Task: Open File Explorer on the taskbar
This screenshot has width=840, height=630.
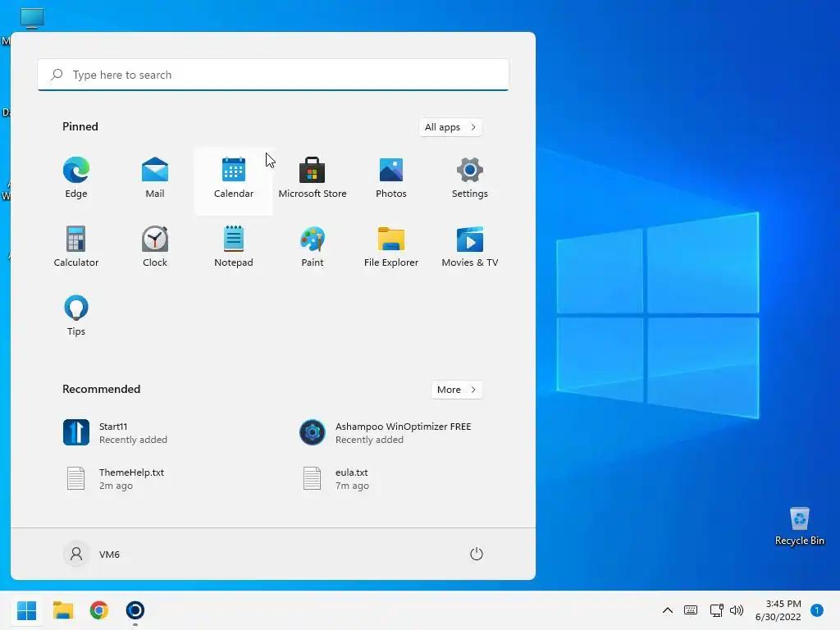Action: (63, 610)
